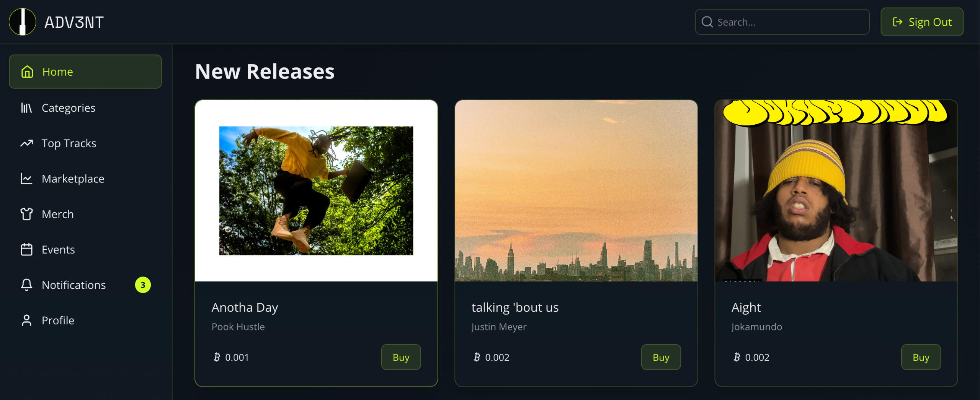Click the ADV3NT logo icon
This screenshot has height=400, width=980.
[x=23, y=22]
